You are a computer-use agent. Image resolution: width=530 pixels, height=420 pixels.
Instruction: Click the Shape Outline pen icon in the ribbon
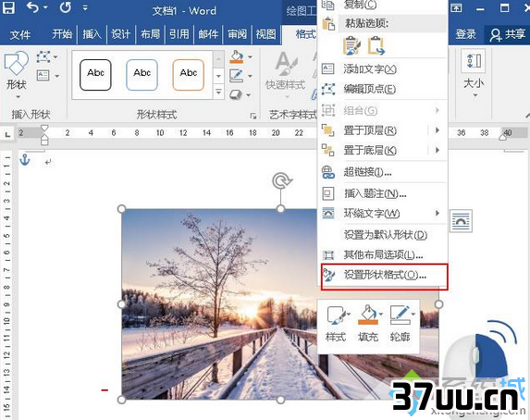tap(236, 76)
